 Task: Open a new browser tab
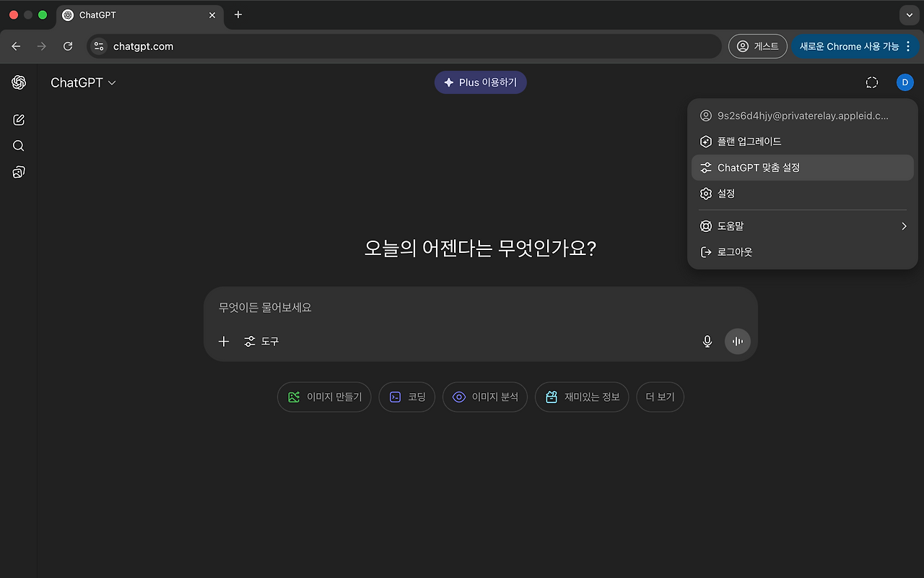(238, 14)
